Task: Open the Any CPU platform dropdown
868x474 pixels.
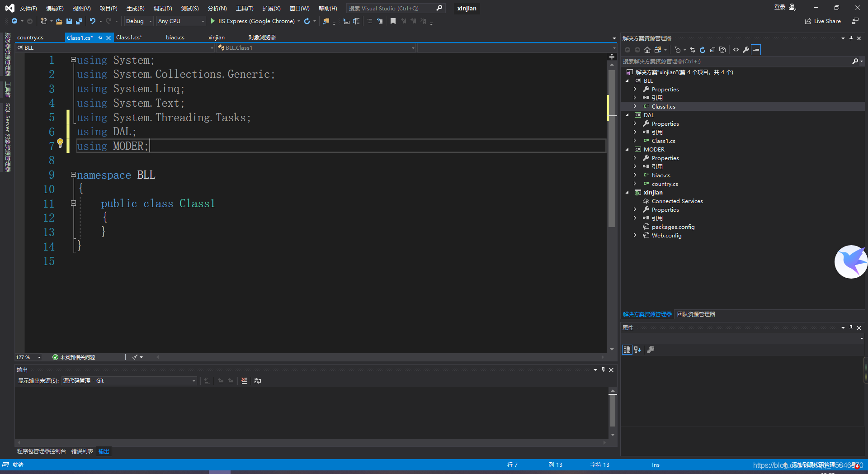Action: point(181,21)
